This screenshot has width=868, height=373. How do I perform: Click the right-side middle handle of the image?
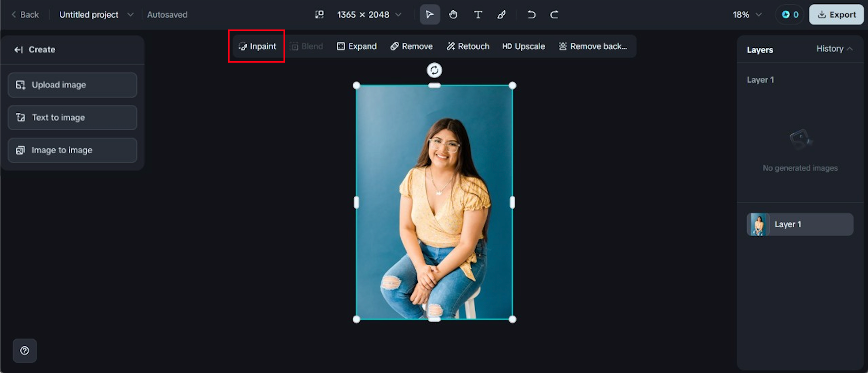point(512,202)
